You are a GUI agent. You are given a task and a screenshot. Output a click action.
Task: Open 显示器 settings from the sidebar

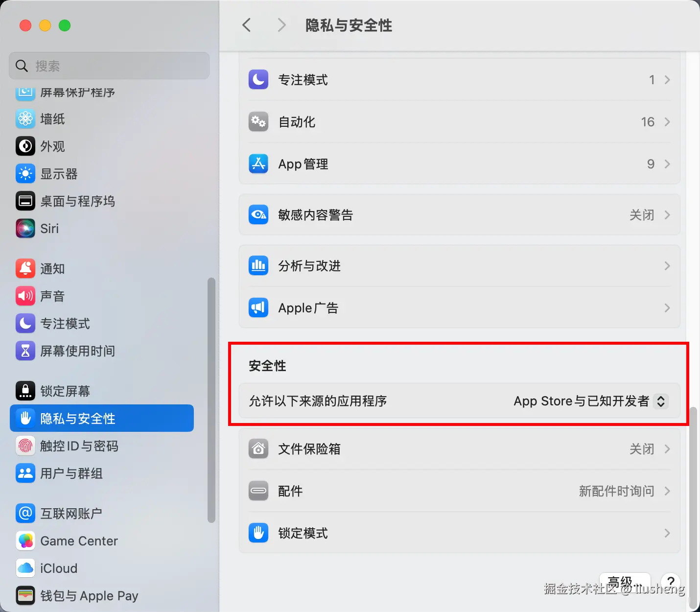[25, 174]
